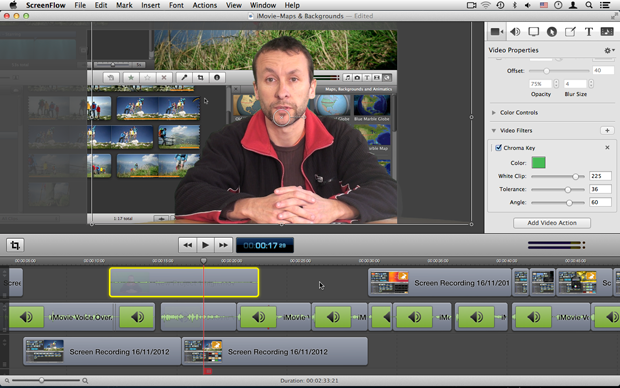The width and height of the screenshot is (620, 388).
Task: Open the Annotations properties pencil tab
Action: tap(570, 32)
